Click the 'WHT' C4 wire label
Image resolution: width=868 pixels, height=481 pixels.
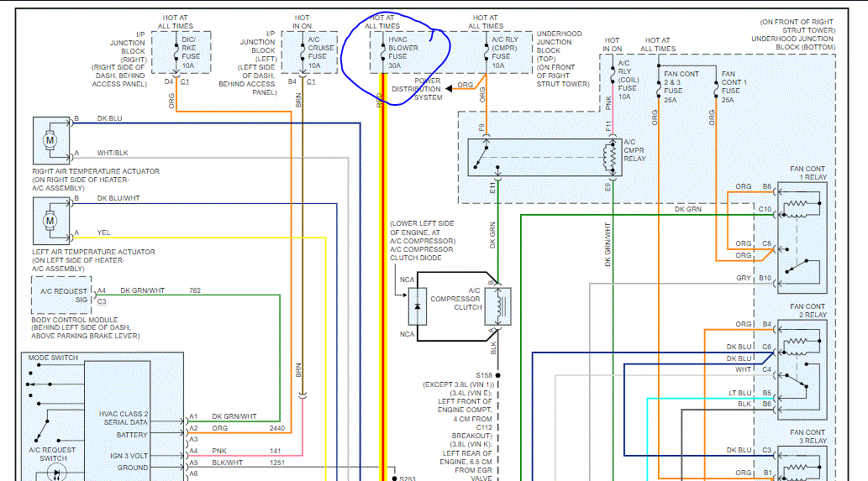coord(743,369)
